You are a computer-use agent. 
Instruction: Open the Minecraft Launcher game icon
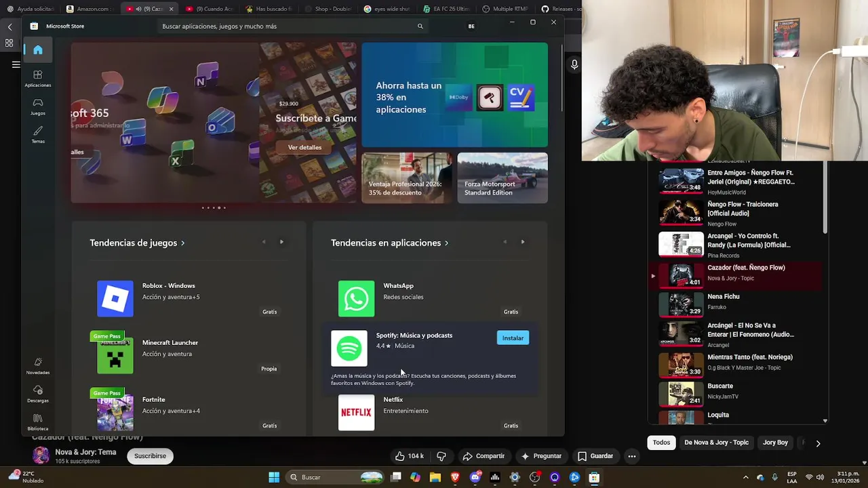(x=115, y=356)
